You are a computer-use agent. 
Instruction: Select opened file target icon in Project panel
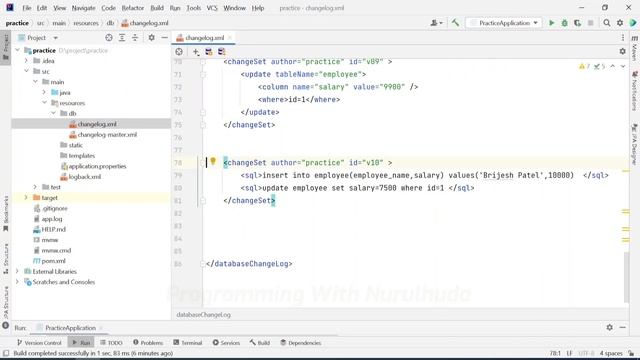tap(109, 38)
